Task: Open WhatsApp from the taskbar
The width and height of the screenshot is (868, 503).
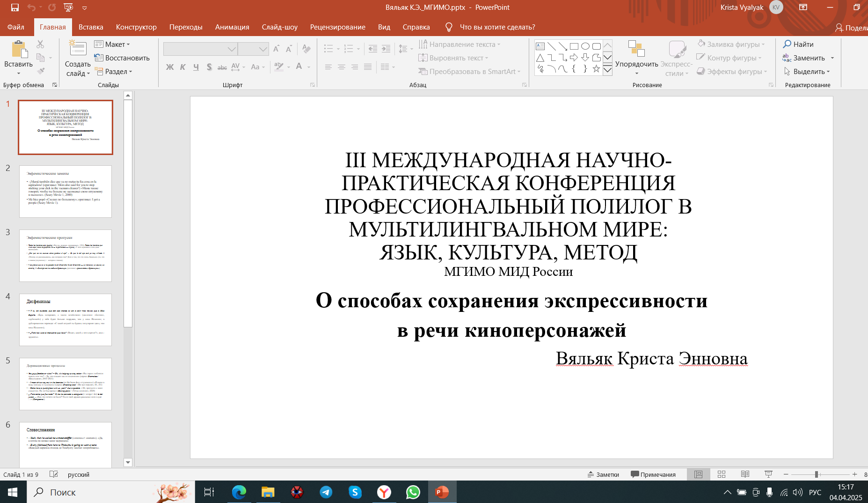Action: click(x=413, y=492)
